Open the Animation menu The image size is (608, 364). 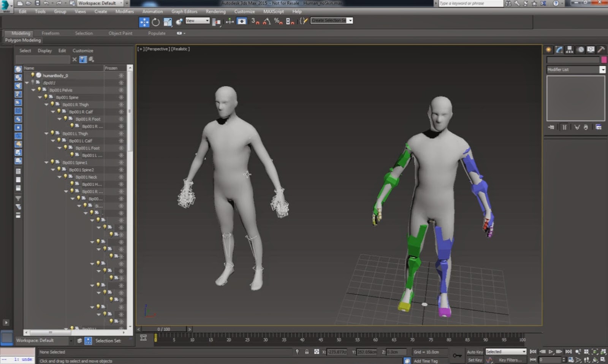pyautogui.click(x=152, y=11)
